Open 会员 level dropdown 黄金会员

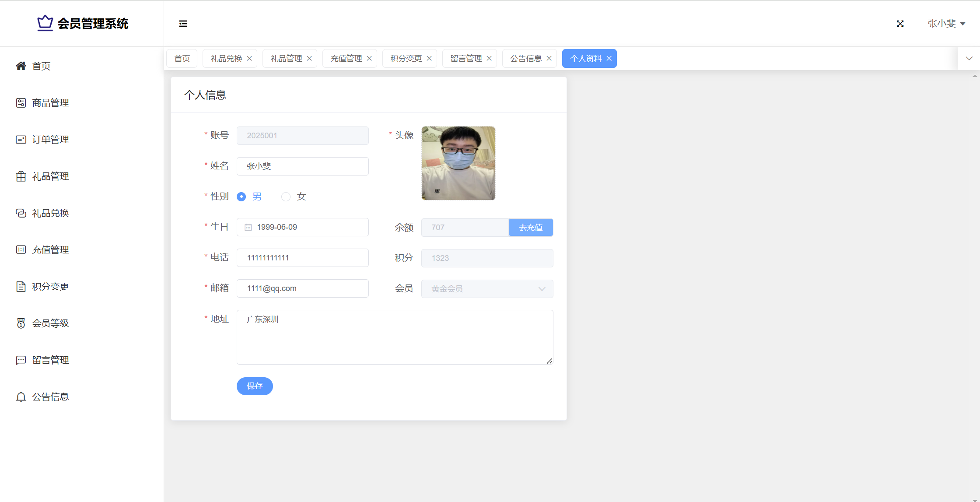pyautogui.click(x=487, y=289)
